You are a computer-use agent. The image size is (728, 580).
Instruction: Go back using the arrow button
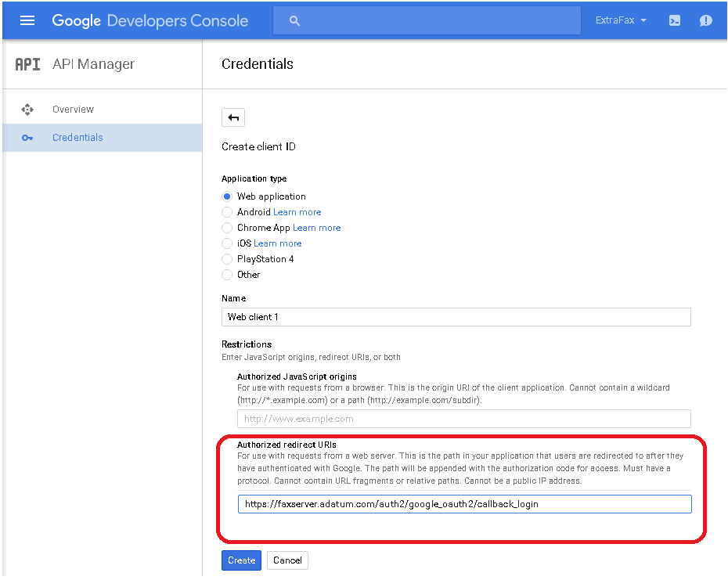(233, 117)
